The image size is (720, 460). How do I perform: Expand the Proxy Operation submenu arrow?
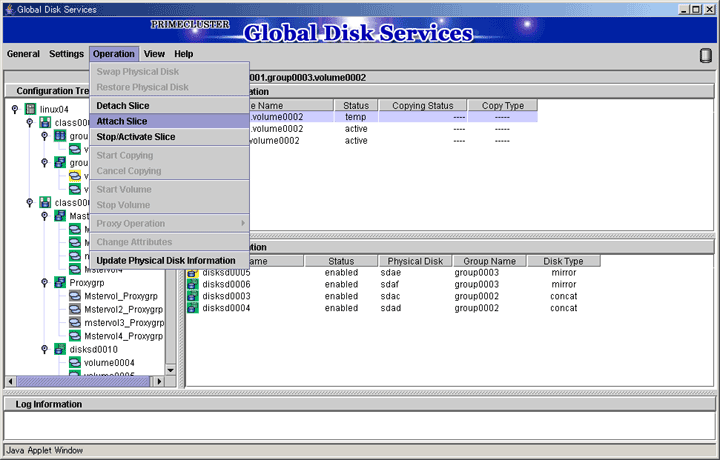pyautogui.click(x=243, y=223)
